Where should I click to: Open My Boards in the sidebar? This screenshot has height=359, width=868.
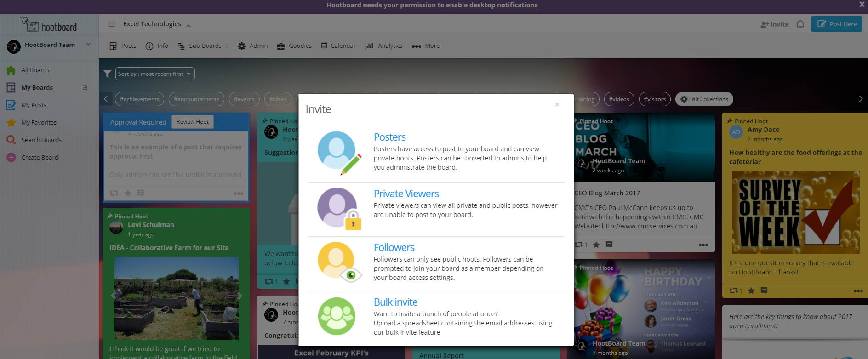pos(37,88)
